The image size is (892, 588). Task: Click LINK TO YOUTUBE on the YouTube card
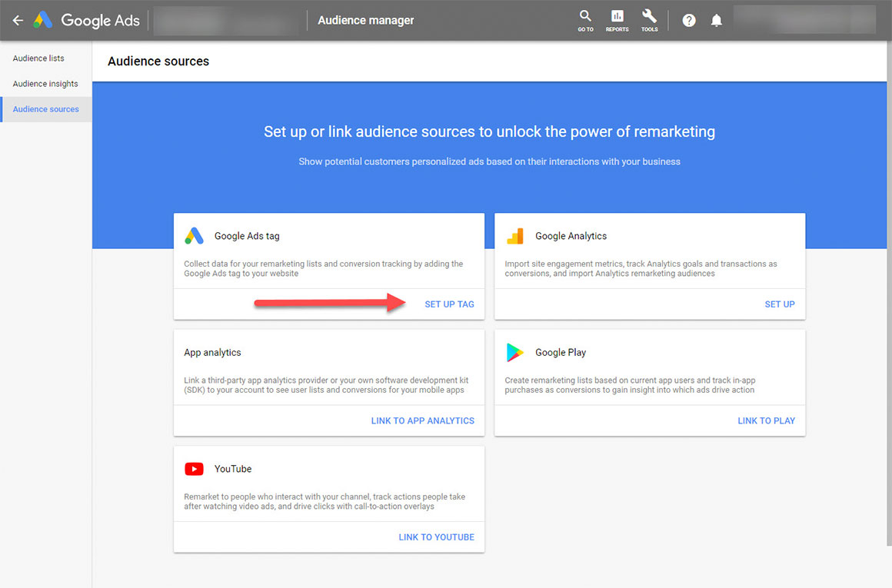[436, 537]
